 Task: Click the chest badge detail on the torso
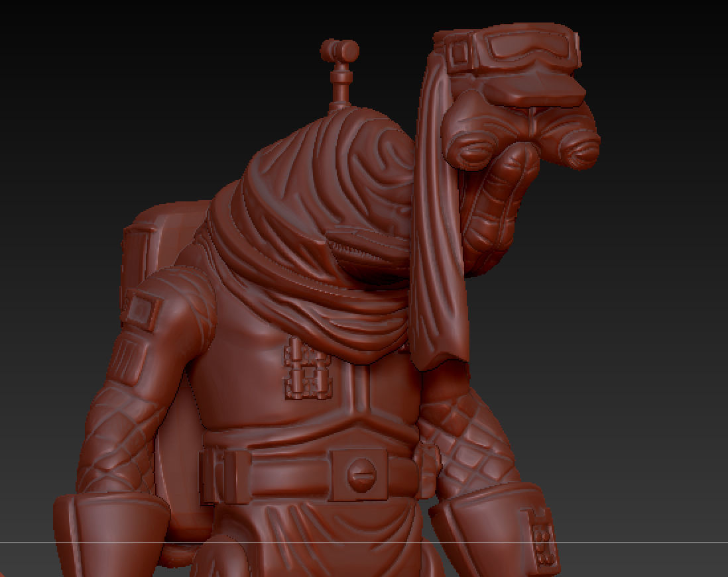click(308, 368)
